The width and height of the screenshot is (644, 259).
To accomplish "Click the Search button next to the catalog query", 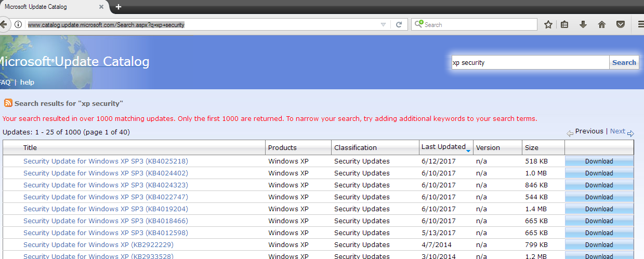I will tap(624, 62).
